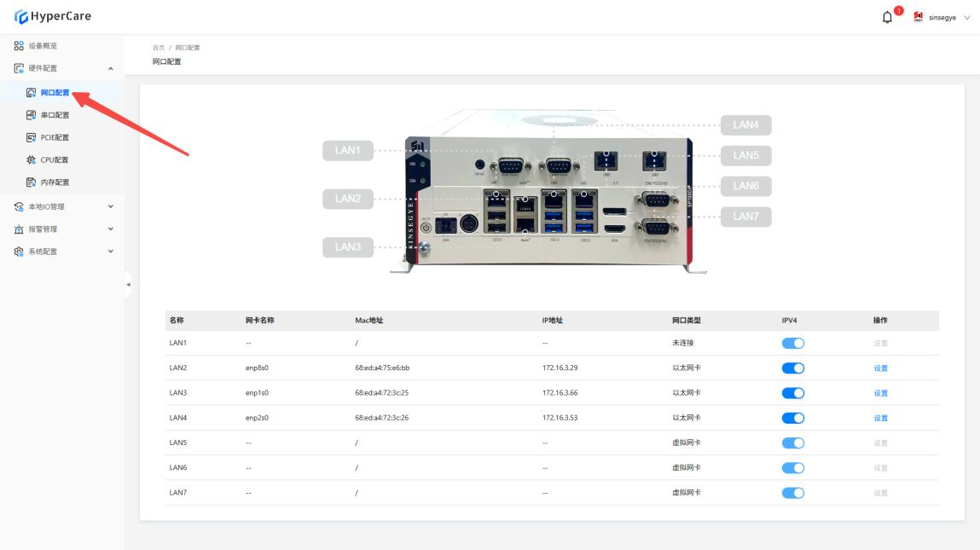
Task: Click the 硬件配置 section icon
Action: pyautogui.click(x=19, y=68)
